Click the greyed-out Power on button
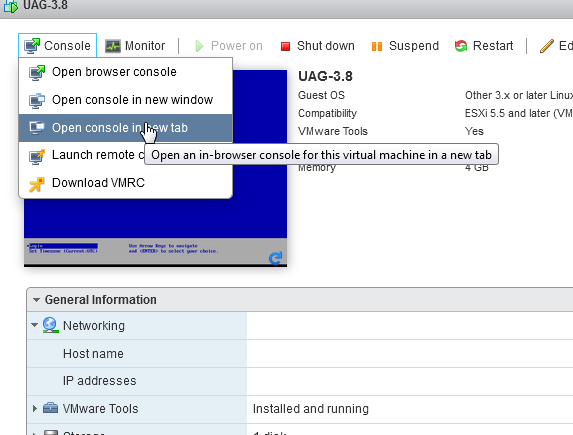 (x=229, y=46)
